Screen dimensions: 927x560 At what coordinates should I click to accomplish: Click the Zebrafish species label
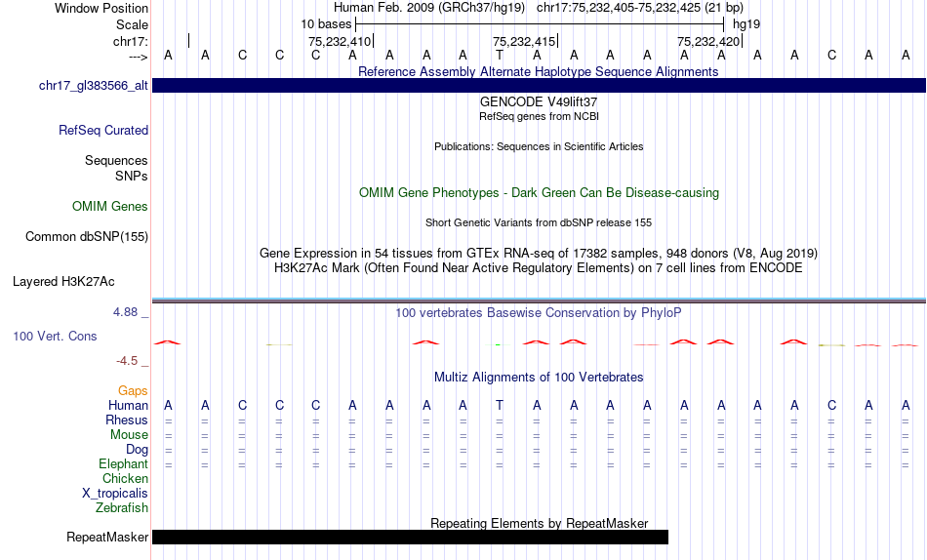click(x=122, y=508)
